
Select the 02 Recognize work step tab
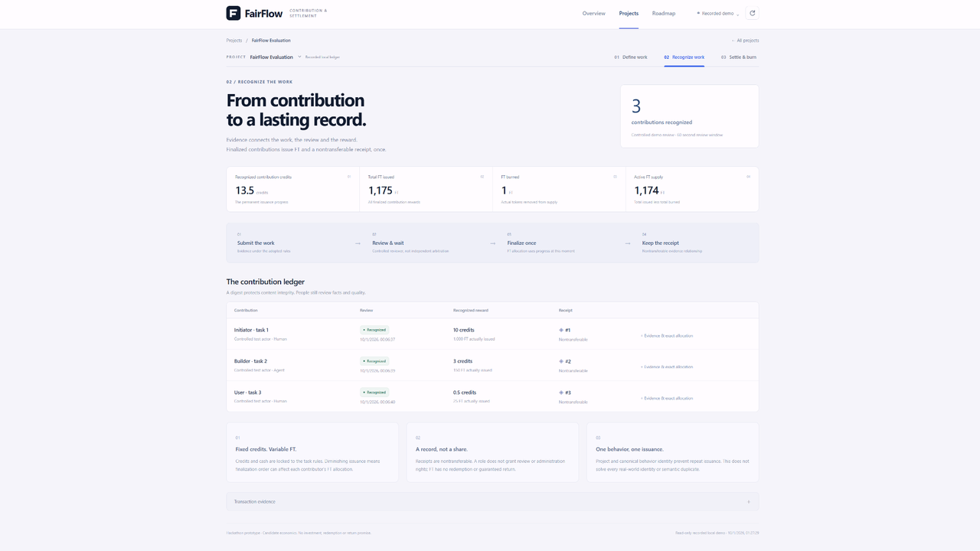coord(684,57)
